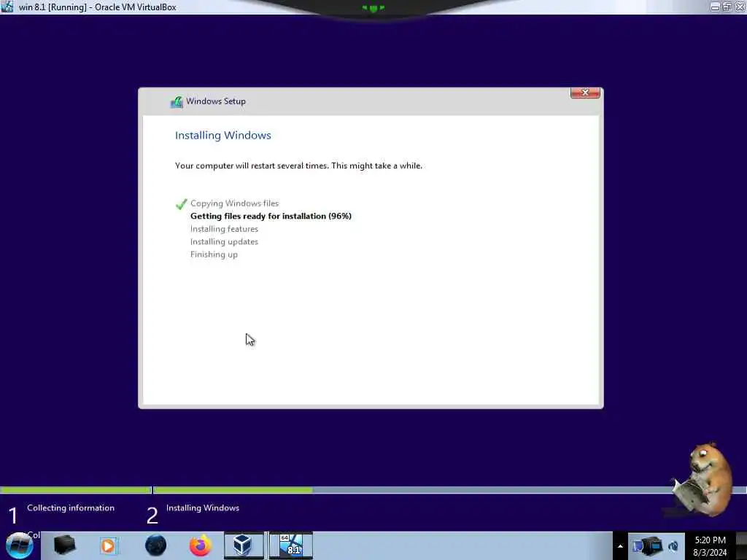Switch to VirtualBox Manager taskbar button

pos(244,545)
